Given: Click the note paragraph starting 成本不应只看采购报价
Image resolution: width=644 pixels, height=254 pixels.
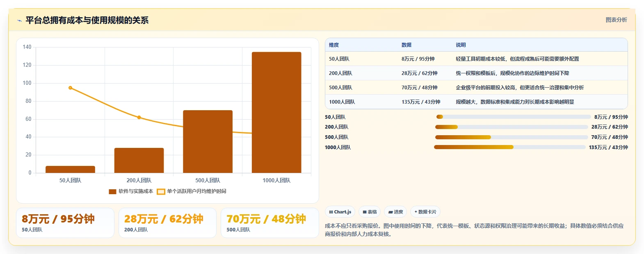Looking at the screenshot, I should click(474, 230).
